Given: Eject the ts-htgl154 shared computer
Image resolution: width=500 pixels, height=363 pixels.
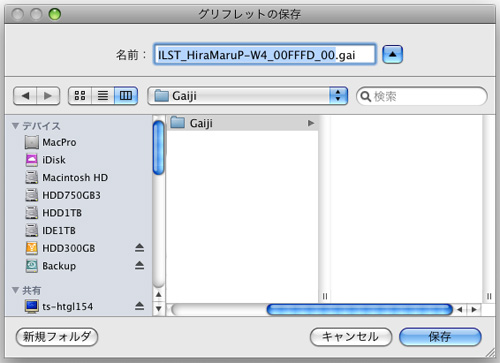Looking at the screenshot, I should click(x=139, y=306).
